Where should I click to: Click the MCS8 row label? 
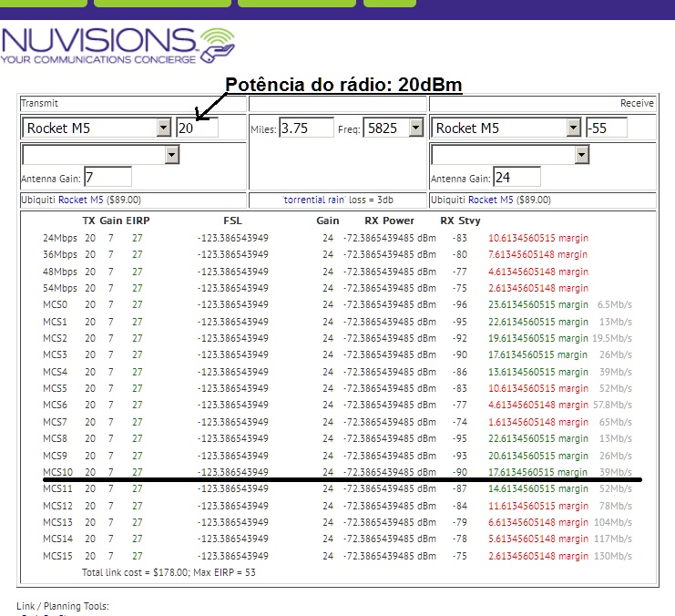[x=55, y=438]
